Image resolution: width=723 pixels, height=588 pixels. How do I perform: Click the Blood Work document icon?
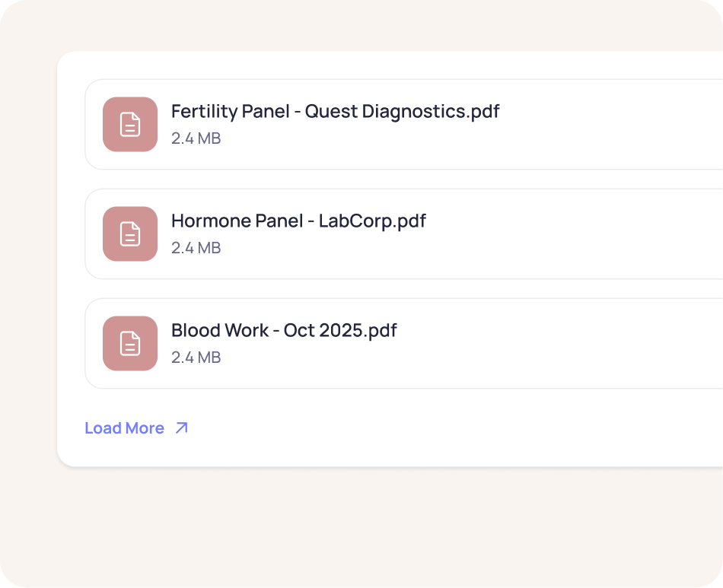(x=130, y=343)
